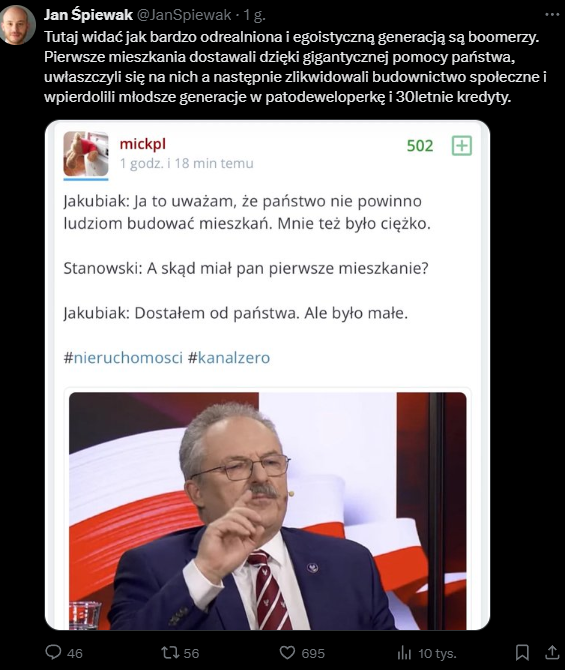Click the 502 vote count
This screenshot has height=670, width=565.
420,146
